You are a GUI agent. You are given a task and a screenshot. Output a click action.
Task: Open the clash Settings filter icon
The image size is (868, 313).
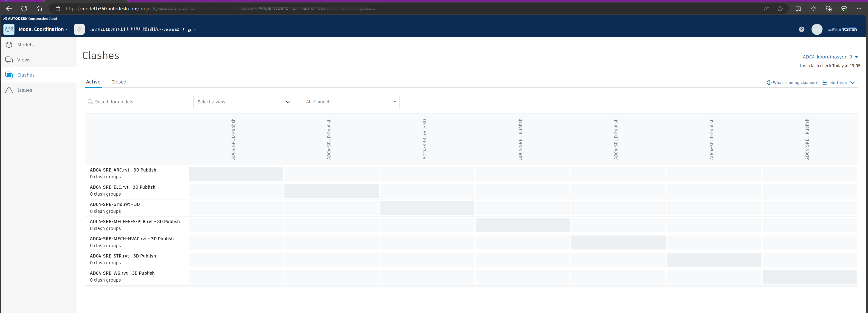(825, 83)
